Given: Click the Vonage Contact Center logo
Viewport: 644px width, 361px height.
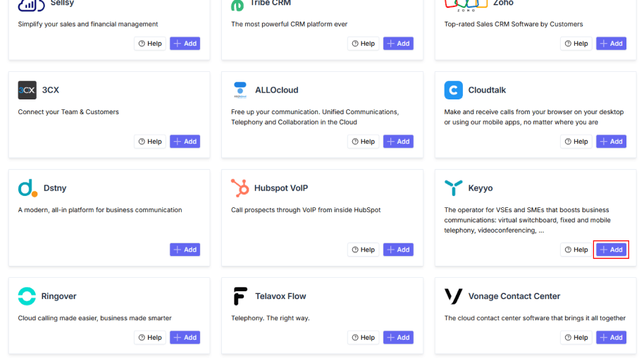Looking at the screenshot, I should click(x=453, y=296).
